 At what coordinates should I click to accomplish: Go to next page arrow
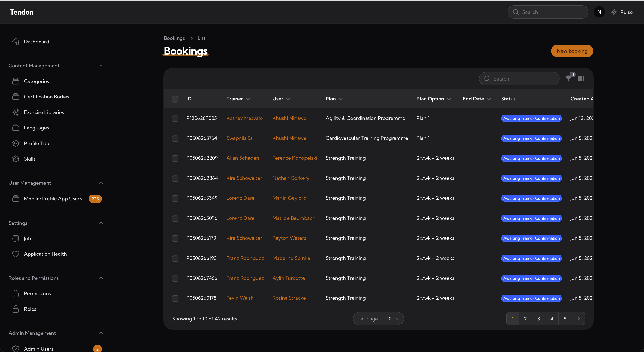[578, 319]
